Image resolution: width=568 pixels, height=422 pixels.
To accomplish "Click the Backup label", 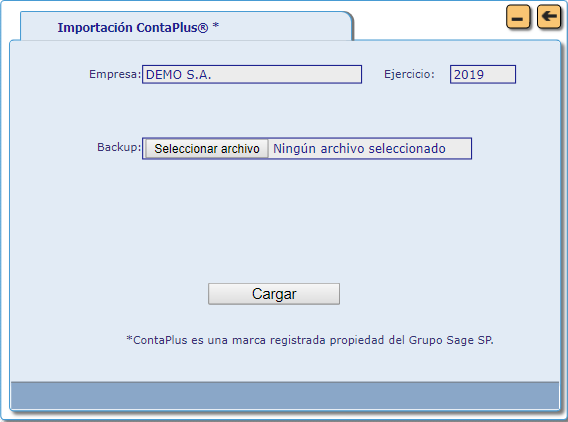I will click(x=119, y=147).
